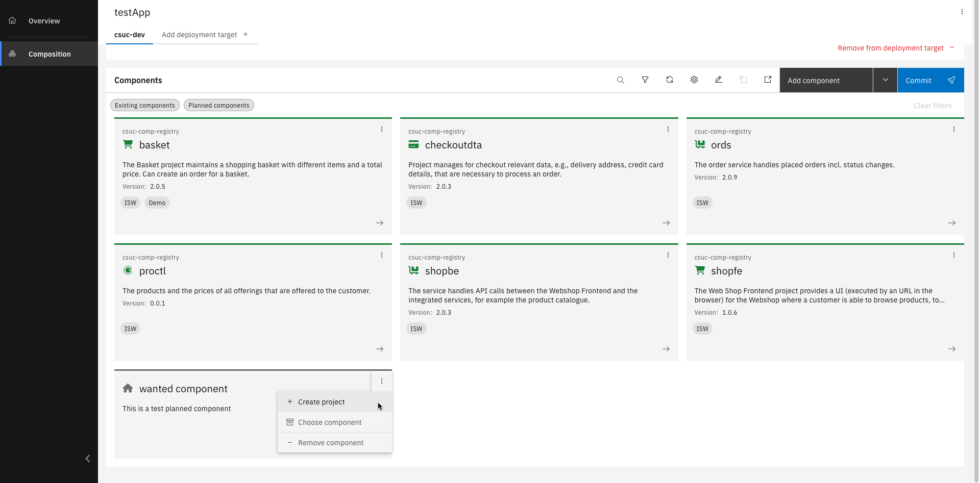Screen dimensions: 980x483
Task: Click the edit pencil icon
Action: (x=718, y=80)
